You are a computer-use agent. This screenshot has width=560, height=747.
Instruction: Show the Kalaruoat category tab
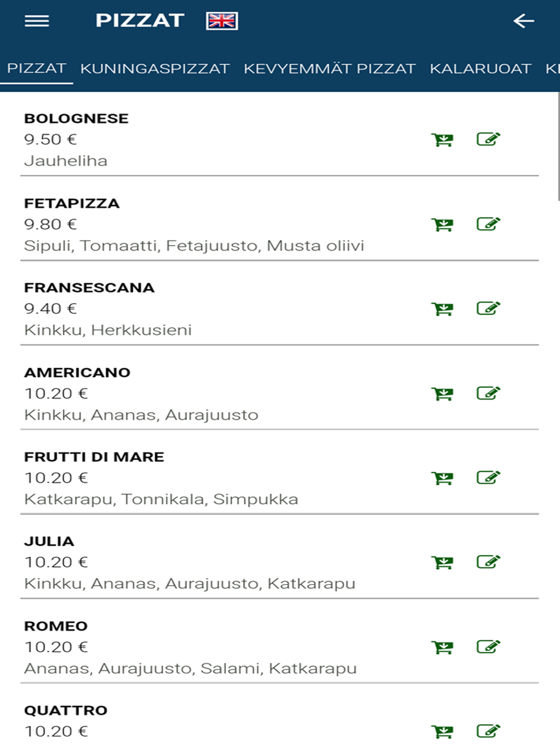[480, 68]
